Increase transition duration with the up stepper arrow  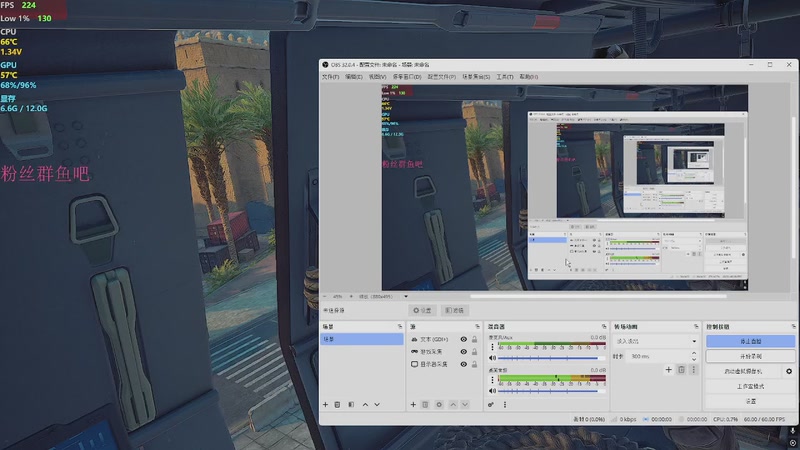coord(694,353)
